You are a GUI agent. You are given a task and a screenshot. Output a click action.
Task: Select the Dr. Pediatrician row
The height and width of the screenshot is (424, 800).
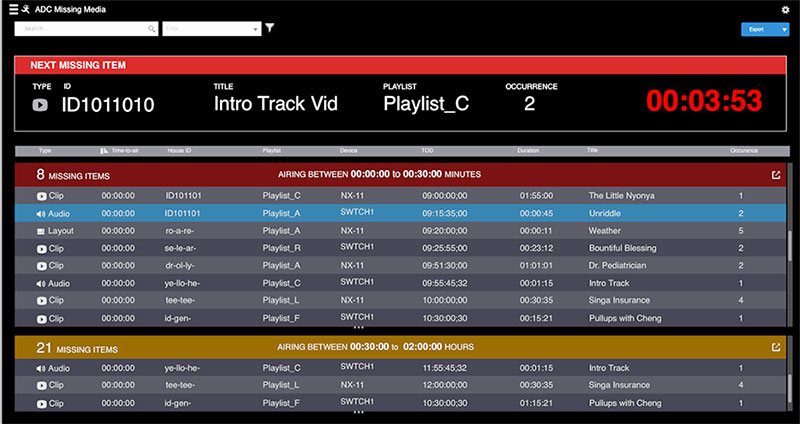pos(400,265)
